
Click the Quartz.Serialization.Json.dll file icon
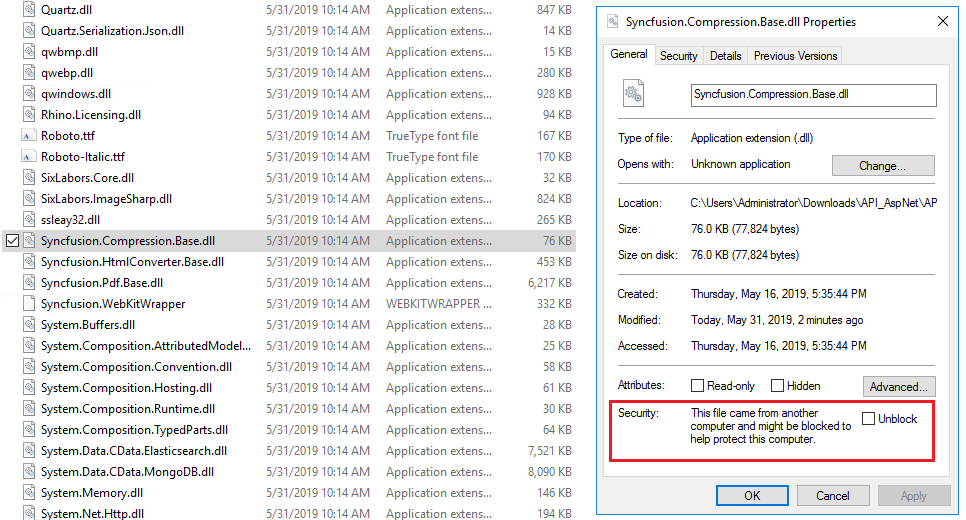(29, 31)
